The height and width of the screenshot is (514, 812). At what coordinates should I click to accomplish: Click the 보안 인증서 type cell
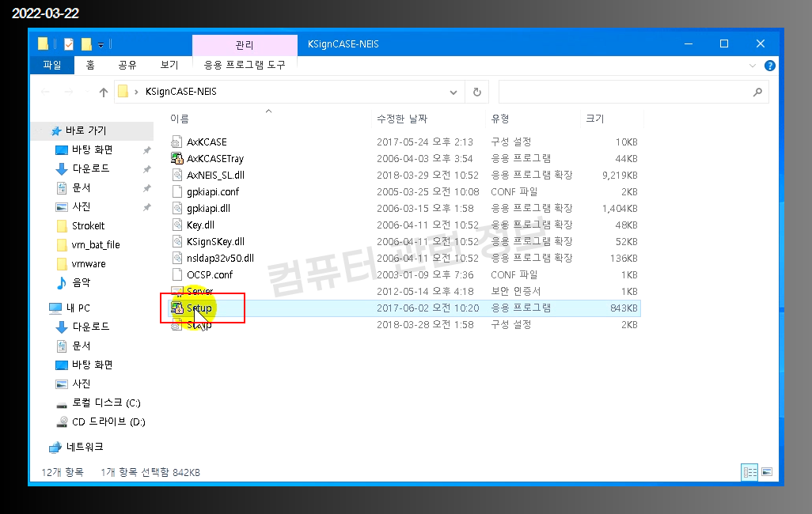(516, 291)
